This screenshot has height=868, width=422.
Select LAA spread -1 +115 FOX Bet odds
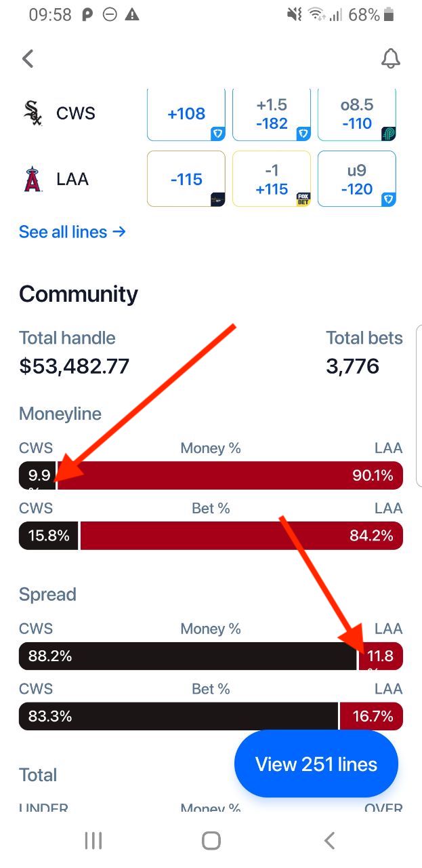[x=272, y=179]
